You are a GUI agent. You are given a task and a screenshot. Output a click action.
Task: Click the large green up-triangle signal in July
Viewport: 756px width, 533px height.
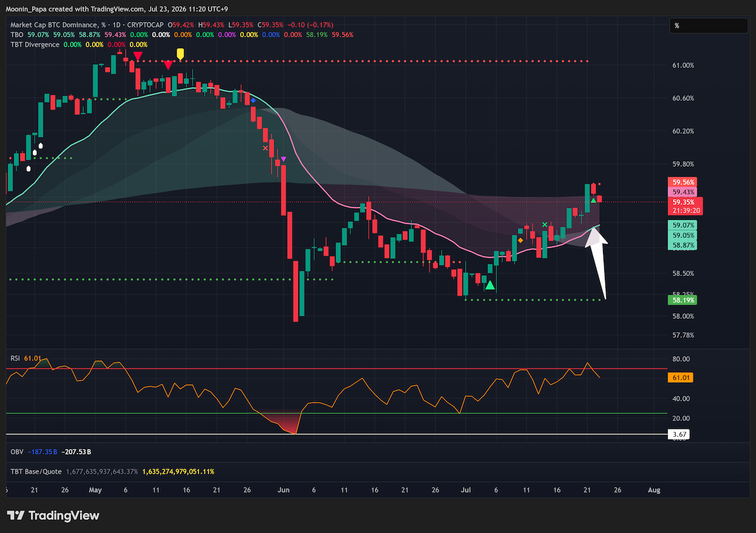490,285
